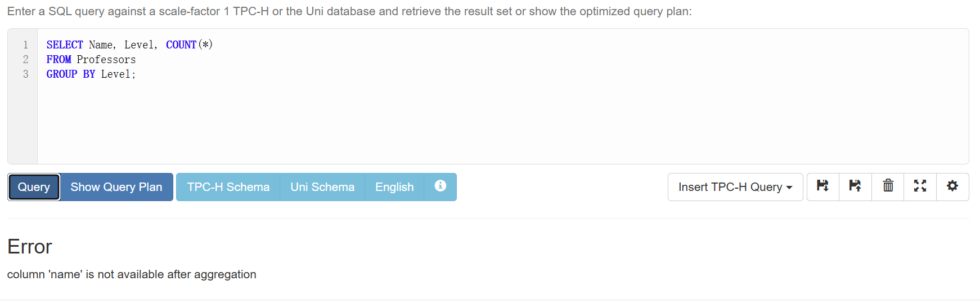
Task: Click the English language button
Action: point(394,187)
